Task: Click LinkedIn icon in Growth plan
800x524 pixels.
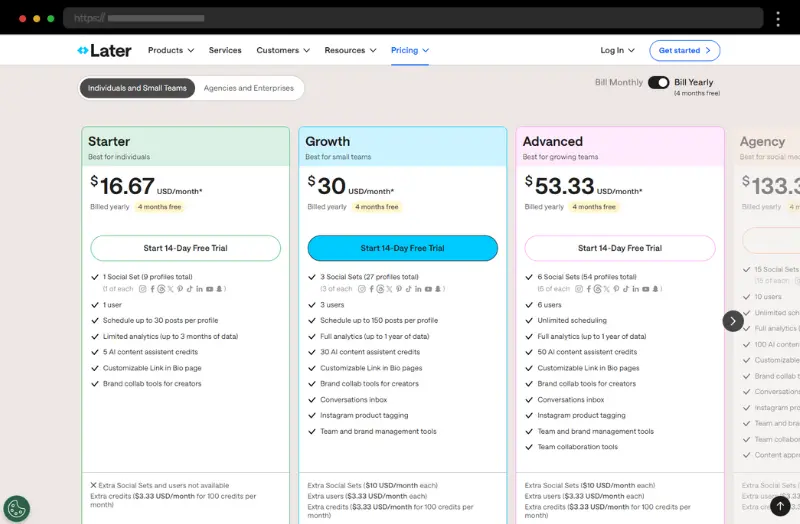Action: 418,289
